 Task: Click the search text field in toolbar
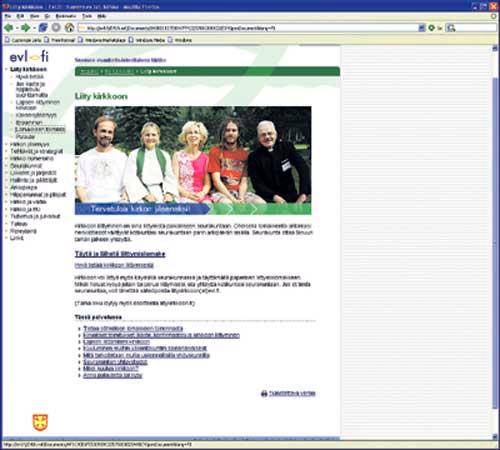point(476,28)
